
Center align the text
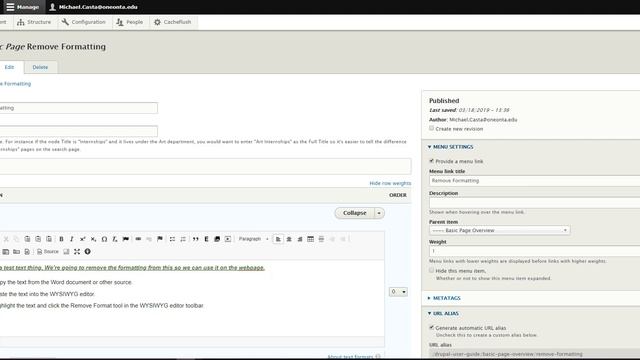[289, 239]
